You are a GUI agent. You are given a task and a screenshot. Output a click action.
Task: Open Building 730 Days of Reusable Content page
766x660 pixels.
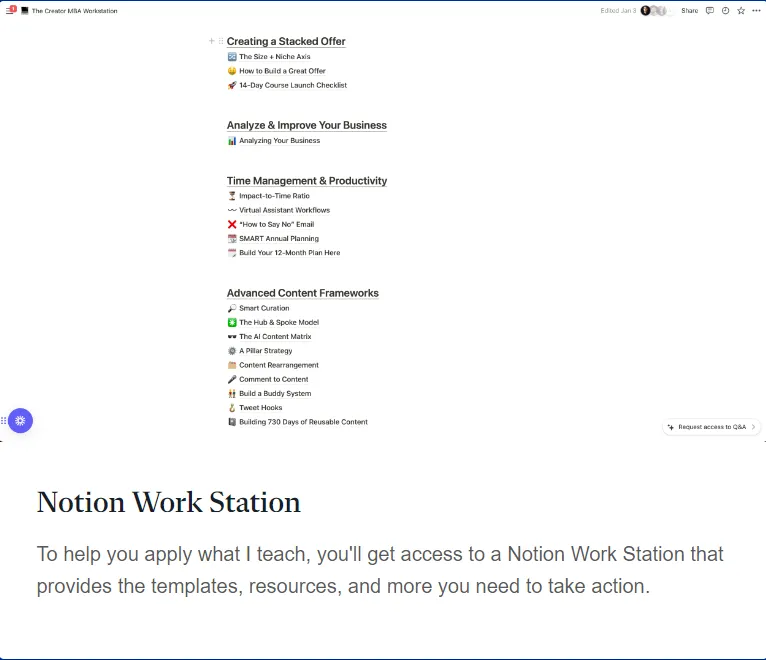(x=303, y=422)
